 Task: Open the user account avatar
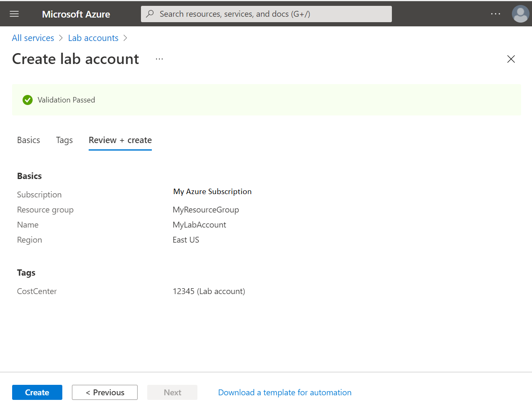520,14
